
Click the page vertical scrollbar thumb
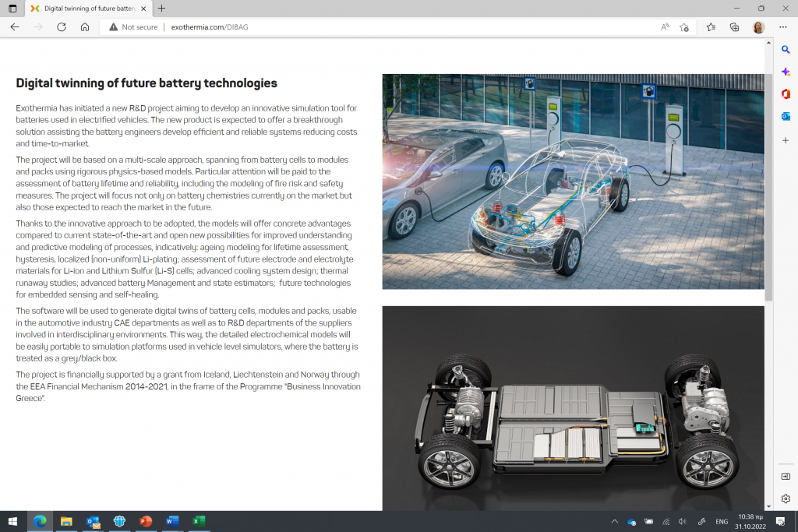(768, 187)
